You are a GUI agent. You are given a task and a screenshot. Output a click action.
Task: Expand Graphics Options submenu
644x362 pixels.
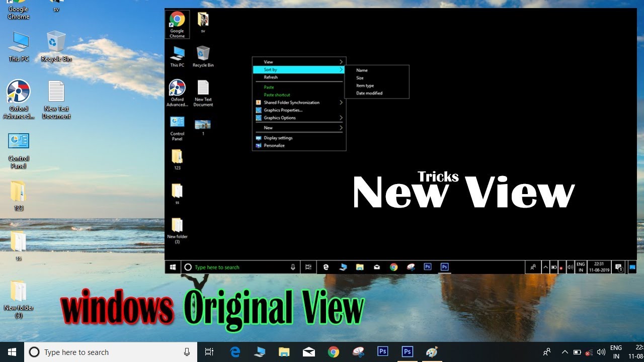coord(299,118)
